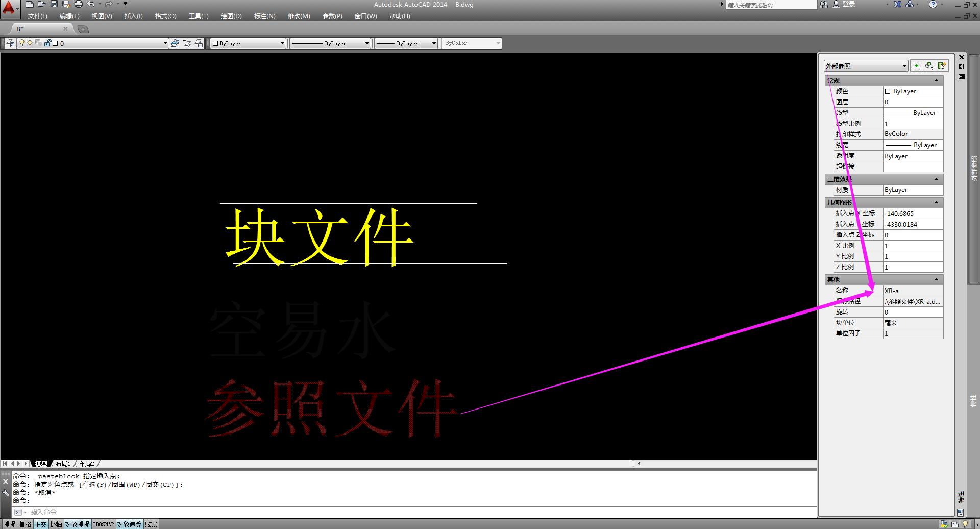Close the Properties palette
Viewport: 980px width, 529px height.
(x=962, y=57)
